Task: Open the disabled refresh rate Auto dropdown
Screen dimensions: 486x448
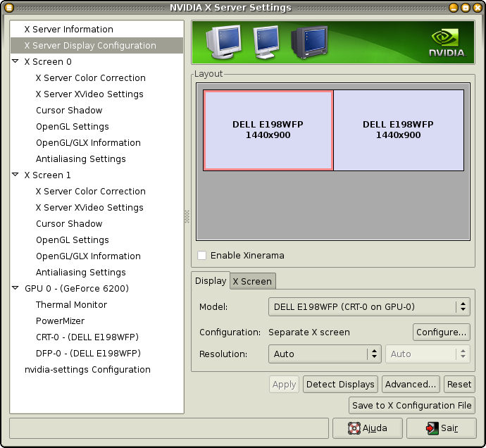Action: click(x=428, y=354)
